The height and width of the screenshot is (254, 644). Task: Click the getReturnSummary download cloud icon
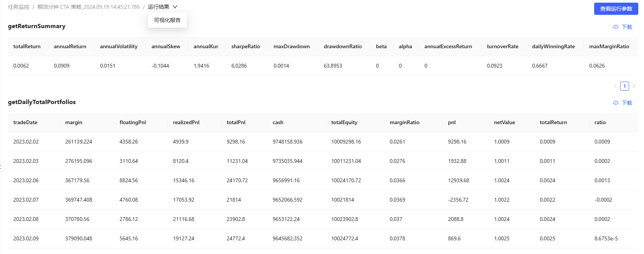pos(616,27)
